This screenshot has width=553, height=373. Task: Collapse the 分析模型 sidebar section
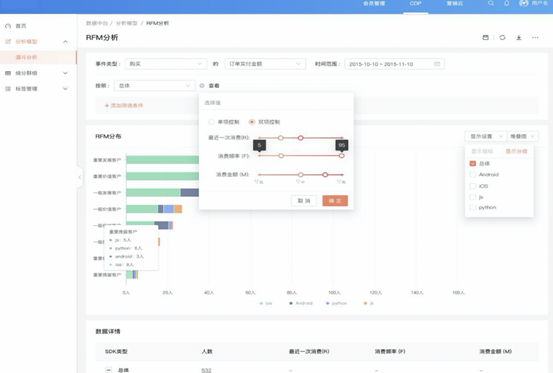click(65, 42)
